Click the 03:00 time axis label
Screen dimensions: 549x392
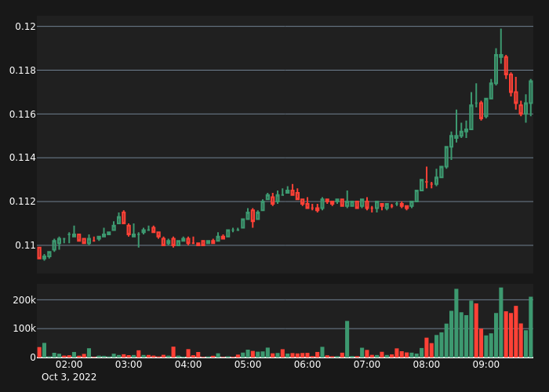(x=129, y=365)
